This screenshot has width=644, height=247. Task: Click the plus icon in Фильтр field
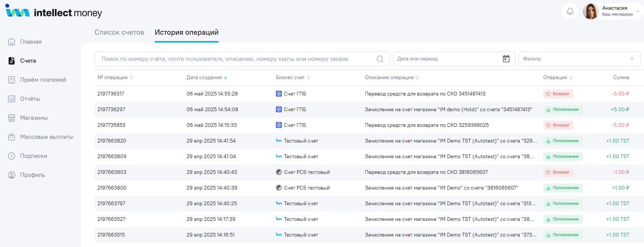coord(632,59)
